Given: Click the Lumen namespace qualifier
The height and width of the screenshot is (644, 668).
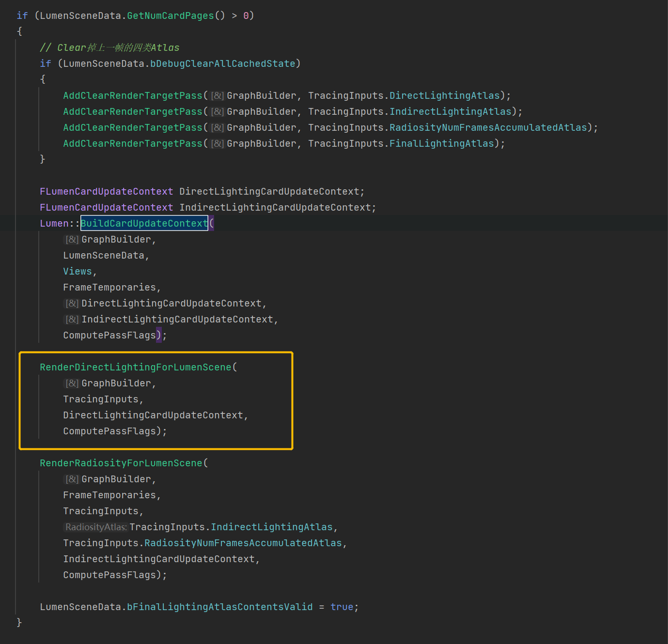Looking at the screenshot, I should click(54, 223).
